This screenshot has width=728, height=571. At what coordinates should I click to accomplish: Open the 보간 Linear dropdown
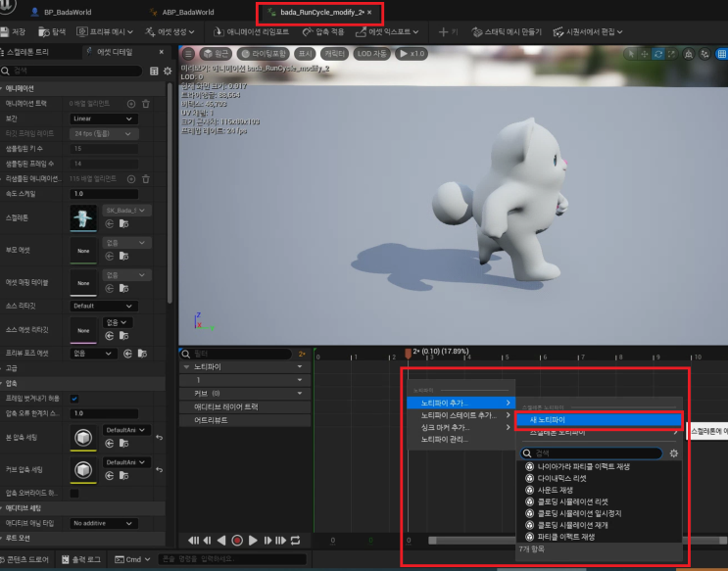point(104,119)
